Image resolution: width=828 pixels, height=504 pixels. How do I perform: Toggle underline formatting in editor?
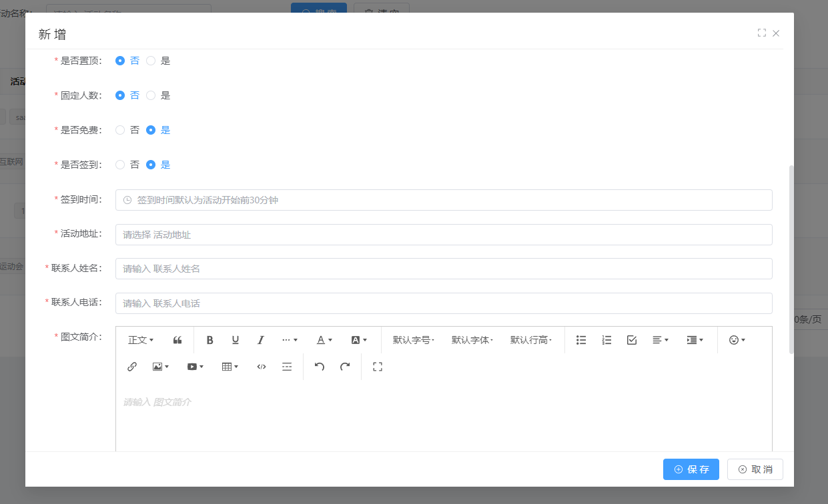tap(235, 340)
